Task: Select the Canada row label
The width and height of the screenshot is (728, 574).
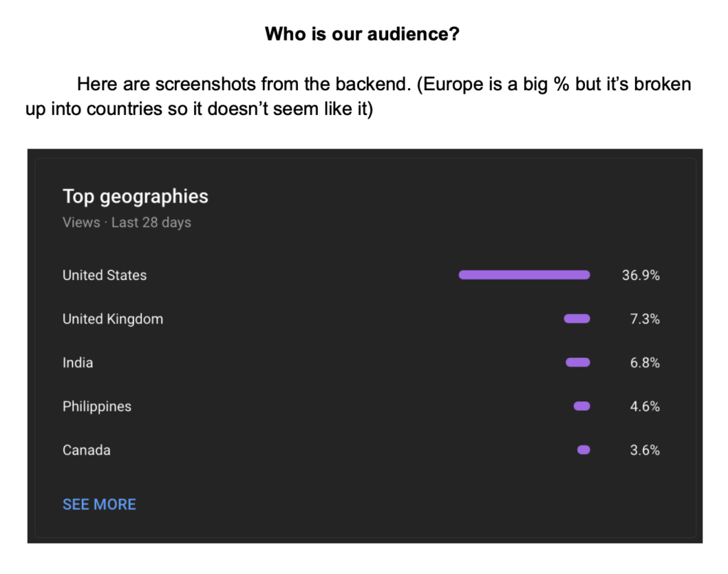Action: 86,450
